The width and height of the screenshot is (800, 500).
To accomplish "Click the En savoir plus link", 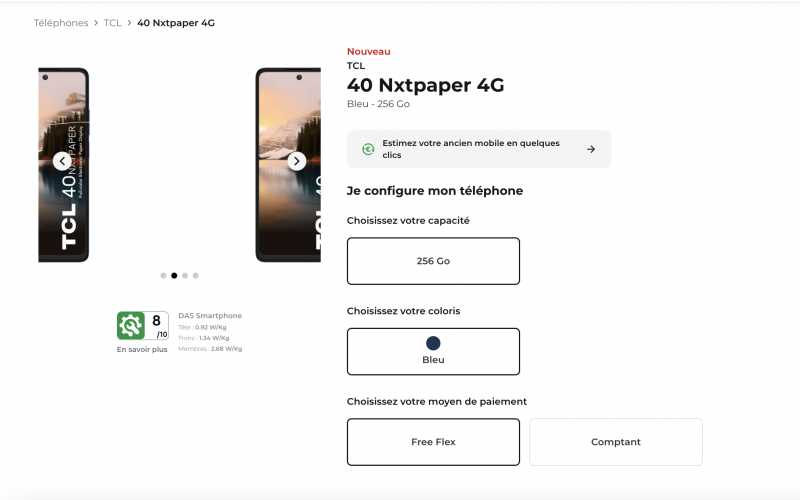I will click(x=142, y=349).
